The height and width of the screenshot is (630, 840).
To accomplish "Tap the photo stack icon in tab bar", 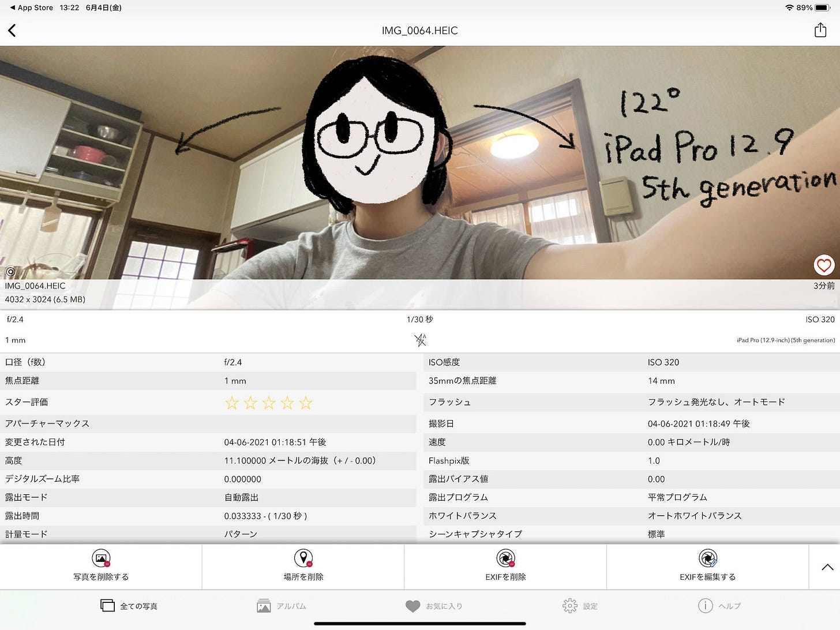I will [107, 605].
